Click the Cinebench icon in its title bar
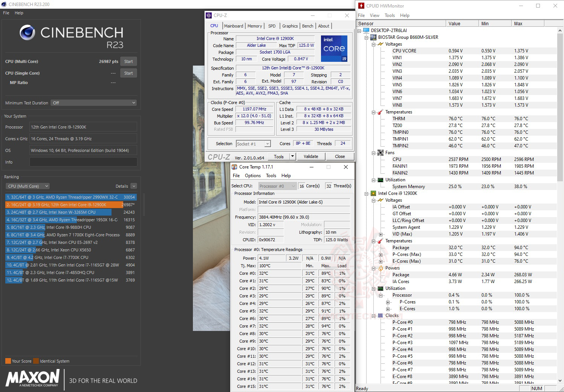 (4, 4)
